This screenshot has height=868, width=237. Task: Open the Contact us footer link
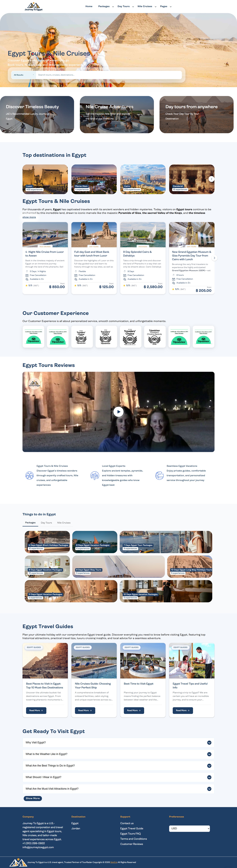tap(127, 823)
